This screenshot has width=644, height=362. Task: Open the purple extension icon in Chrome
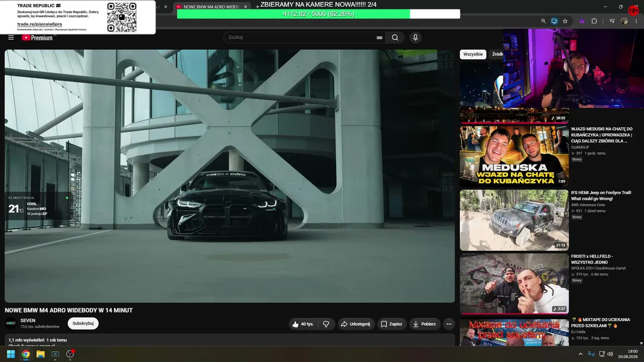coord(583,21)
